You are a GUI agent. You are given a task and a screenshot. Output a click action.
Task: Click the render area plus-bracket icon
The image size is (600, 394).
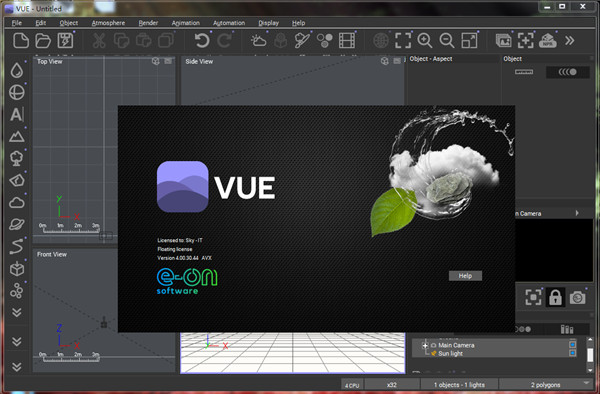coord(525,41)
